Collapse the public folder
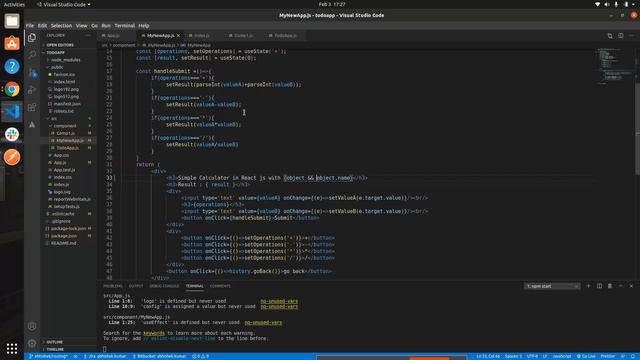 (57, 67)
